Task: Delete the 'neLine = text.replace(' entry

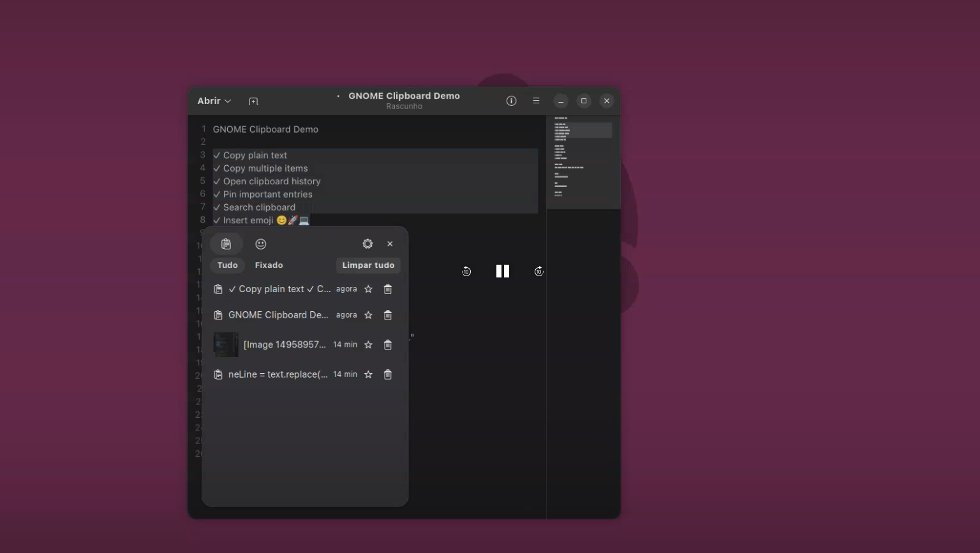Action: click(387, 375)
